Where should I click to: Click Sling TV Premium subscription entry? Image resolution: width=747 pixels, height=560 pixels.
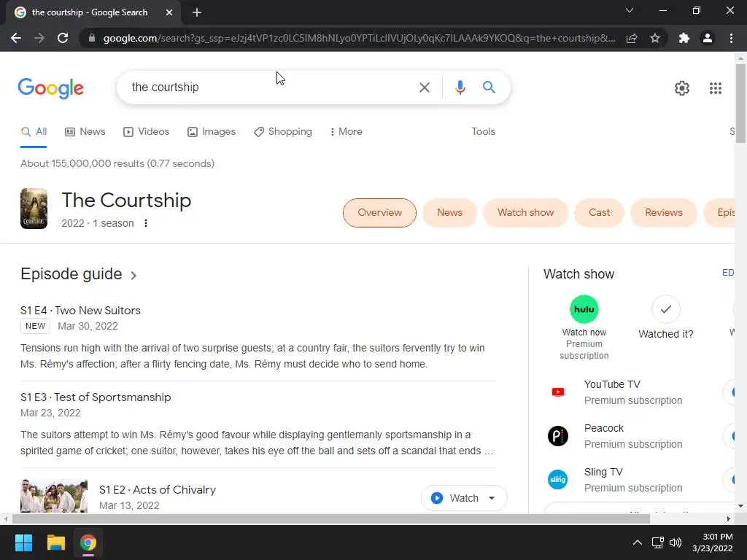pos(632,480)
